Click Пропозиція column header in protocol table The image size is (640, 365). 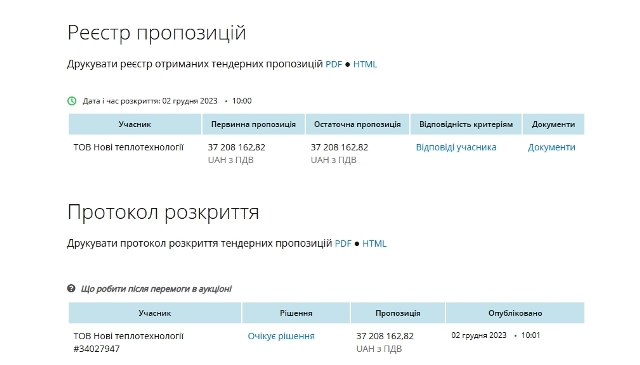tap(398, 313)
